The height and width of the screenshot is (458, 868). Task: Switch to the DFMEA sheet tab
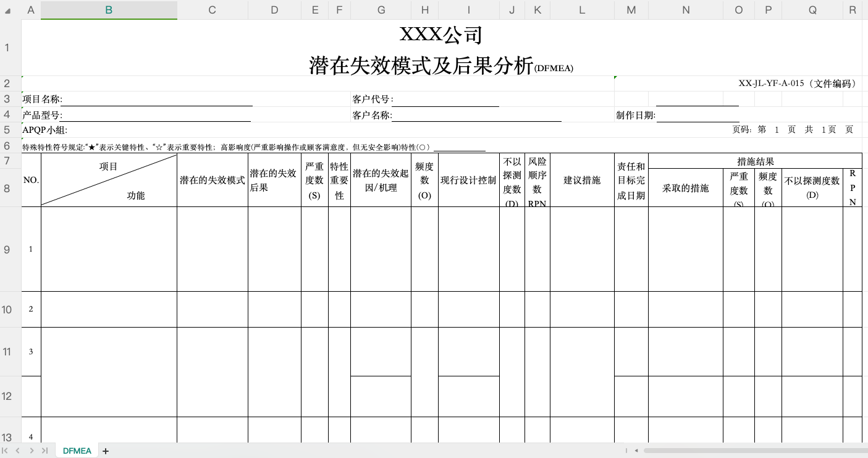pos(77,451)
